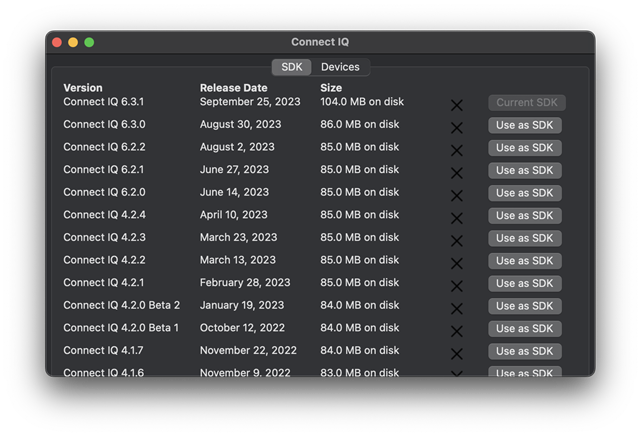Click the Current SDK button for 6.3.1
Image resolution: width=640 pixels, height=436 pixels.
tap(527, 102)
